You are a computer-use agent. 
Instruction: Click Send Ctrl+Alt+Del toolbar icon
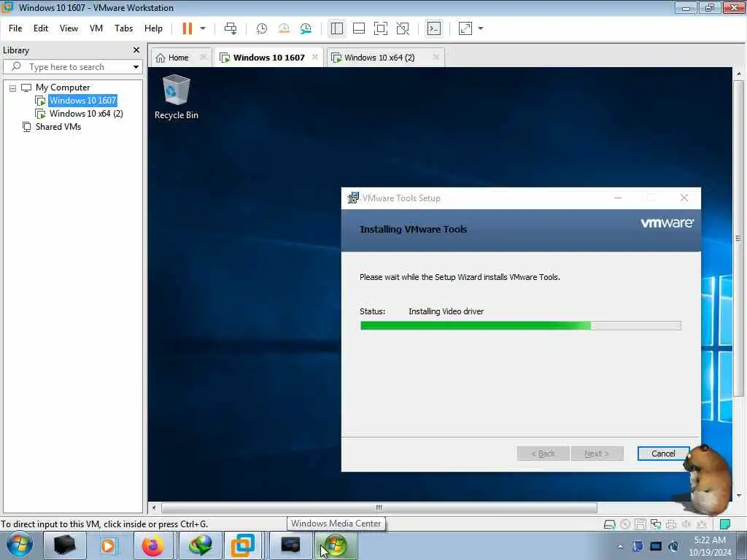231,28
